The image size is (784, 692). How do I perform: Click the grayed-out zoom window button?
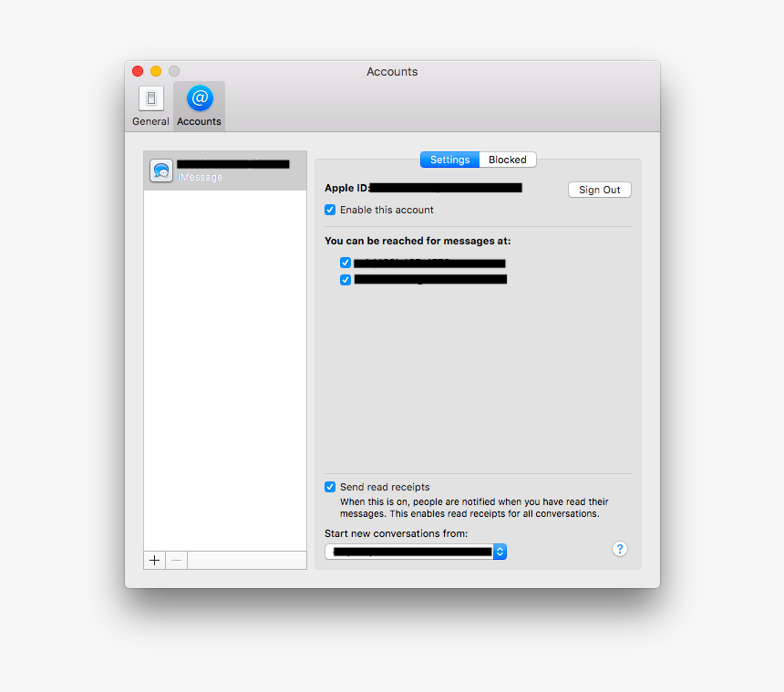(x=174, y=71)
